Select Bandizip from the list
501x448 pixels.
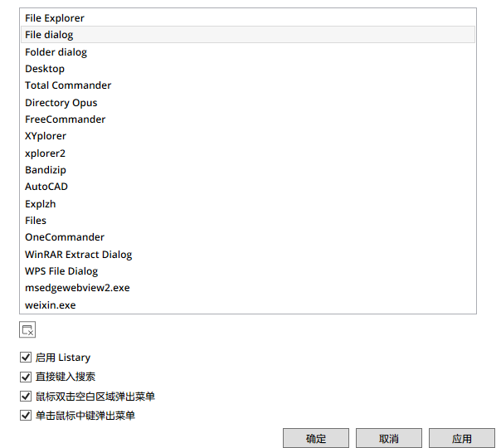click(x=46, y=170)
